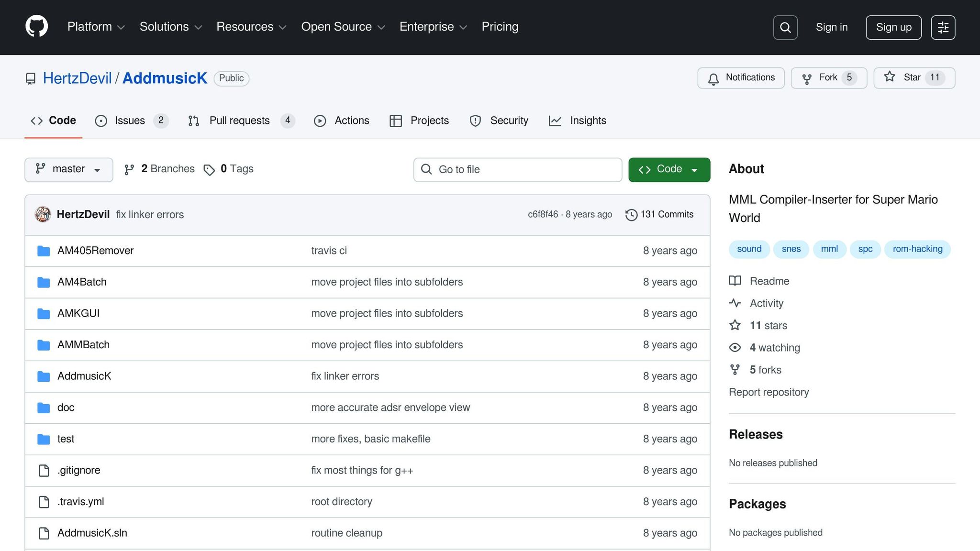Click the AddmusicK.sln file icon

pos(44,533)
